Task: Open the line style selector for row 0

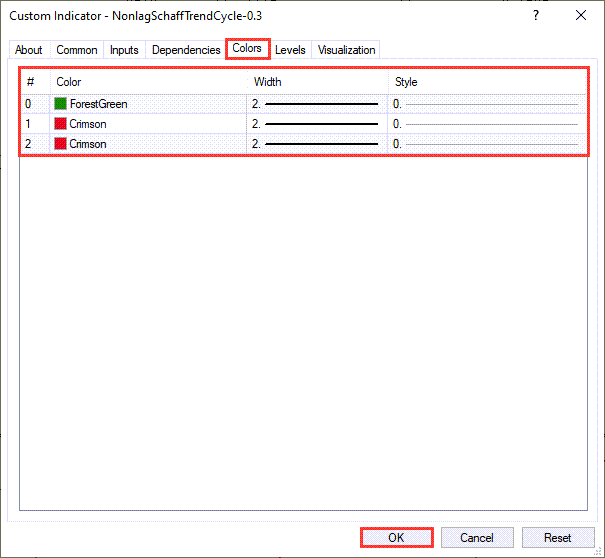Action: [x=486, y=104]
